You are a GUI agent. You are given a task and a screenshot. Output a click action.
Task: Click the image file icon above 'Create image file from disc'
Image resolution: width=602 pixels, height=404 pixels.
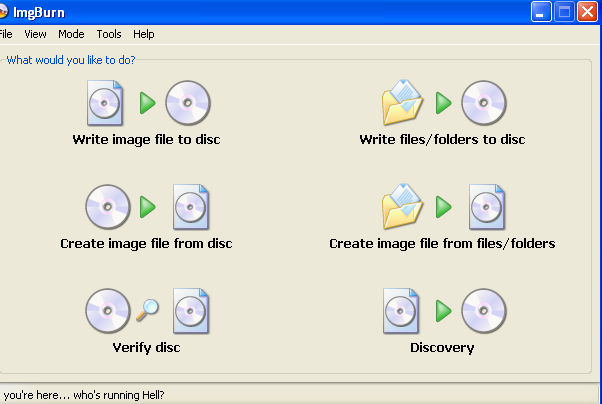click(x=190, y=207)
